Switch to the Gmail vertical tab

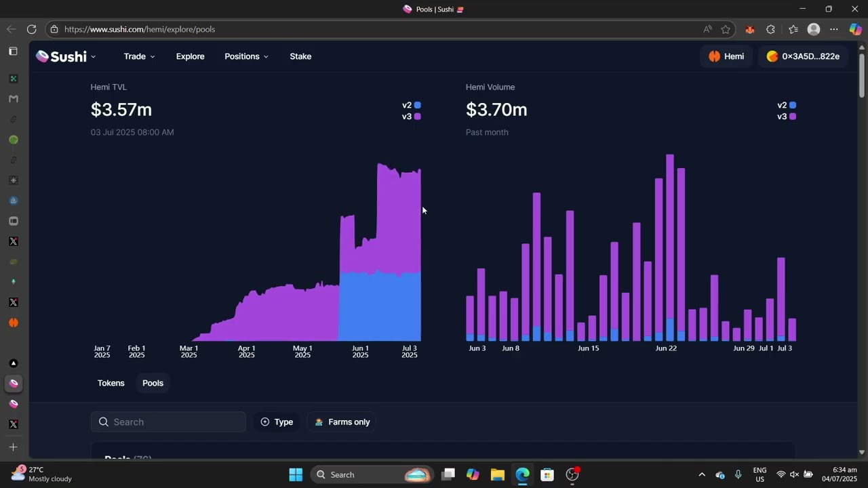(x=14, y=99)
